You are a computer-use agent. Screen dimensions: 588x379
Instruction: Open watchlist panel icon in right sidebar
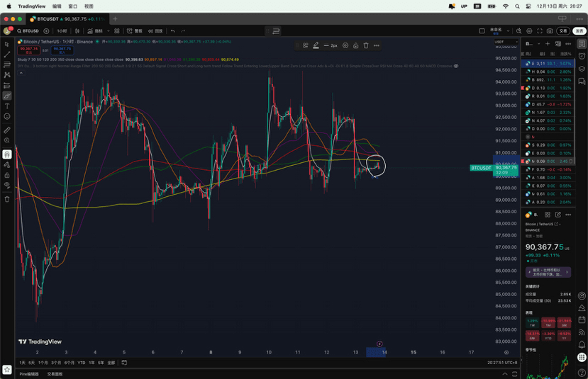point(582,44)
